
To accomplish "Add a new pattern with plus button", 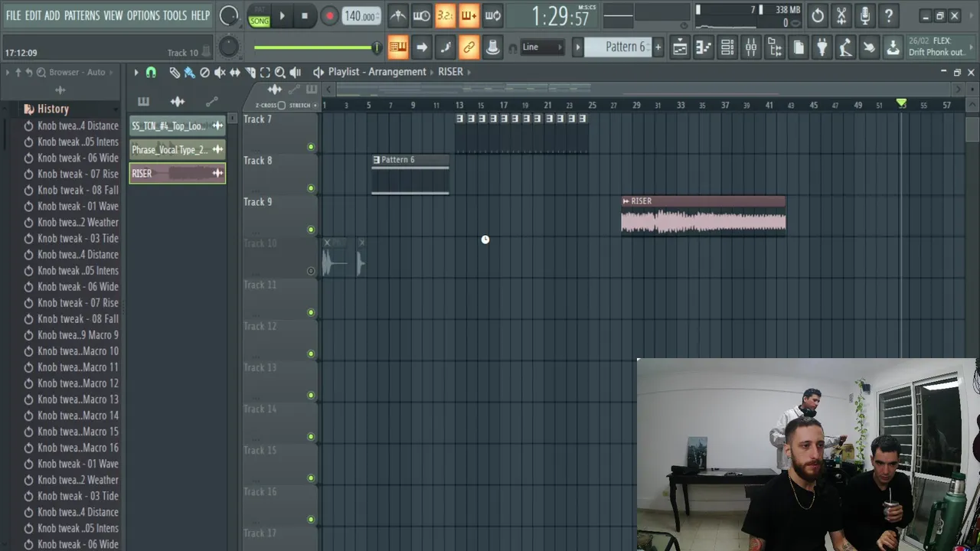I will click(658, 47).
